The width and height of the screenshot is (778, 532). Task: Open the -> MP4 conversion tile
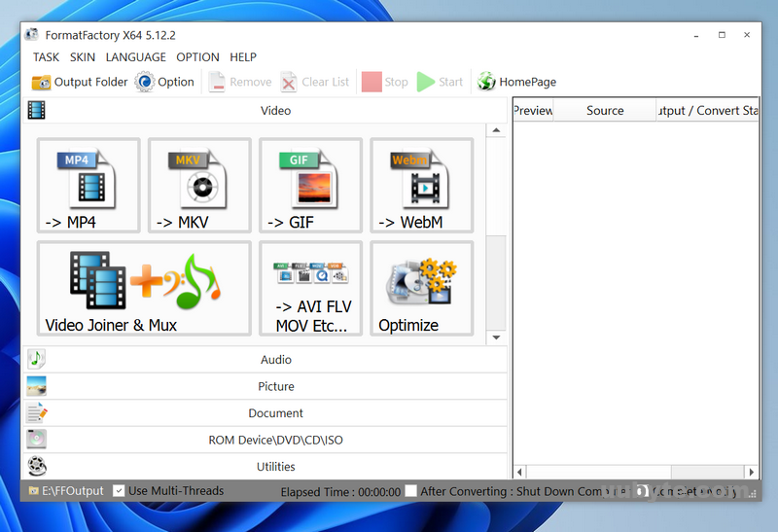(x=88, y=185)
